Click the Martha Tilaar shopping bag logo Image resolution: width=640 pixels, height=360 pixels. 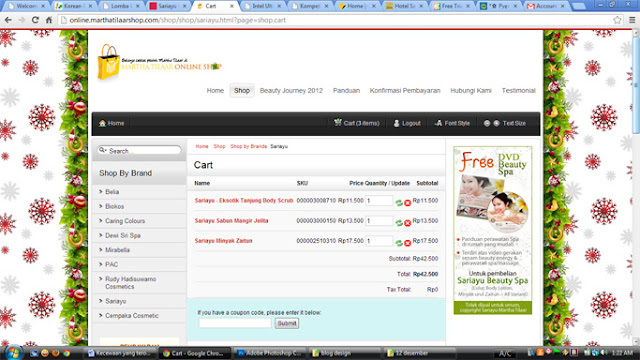[108, 62]
